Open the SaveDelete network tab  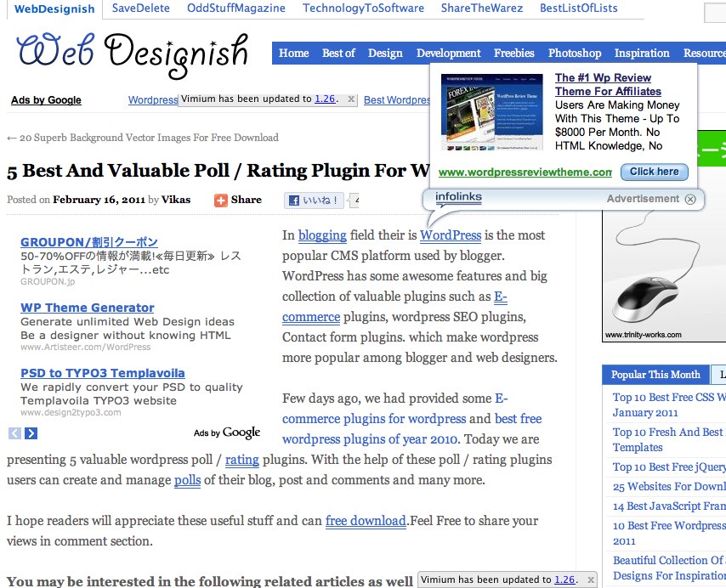(x=141, y=8)
